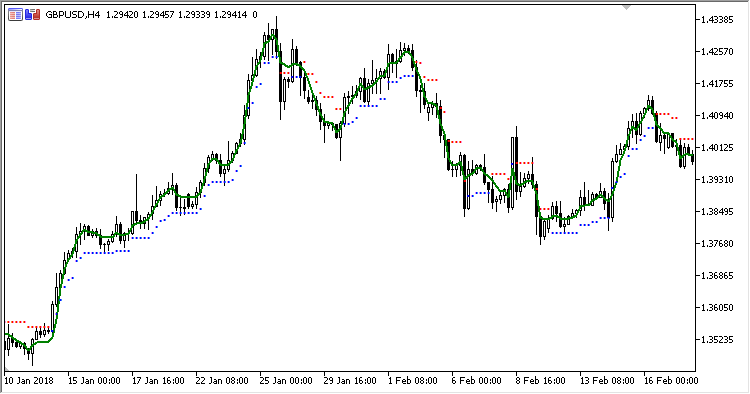
Task: Click the 1.41755 price scale label
Action: tap(717, 84)
